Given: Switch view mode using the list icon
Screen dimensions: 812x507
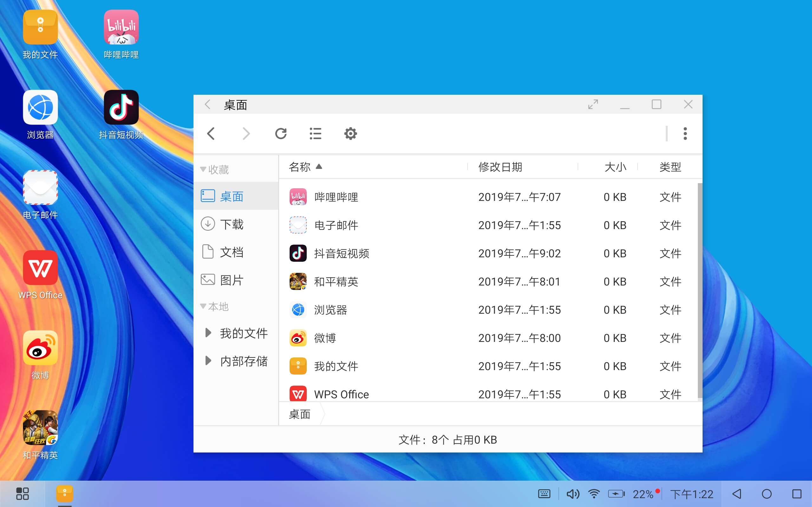Looking at the screenshot, I should coord(315,133).
